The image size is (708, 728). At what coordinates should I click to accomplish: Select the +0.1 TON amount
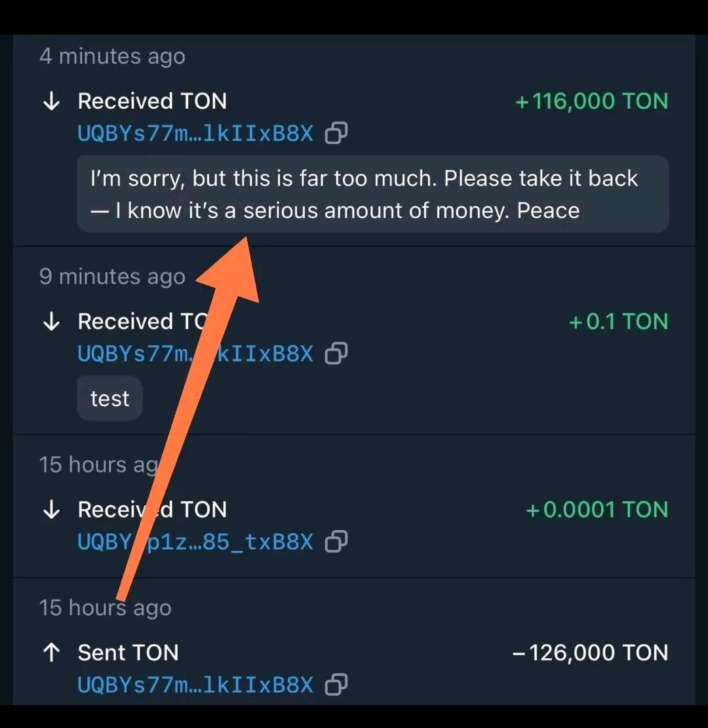click(618, 322)
